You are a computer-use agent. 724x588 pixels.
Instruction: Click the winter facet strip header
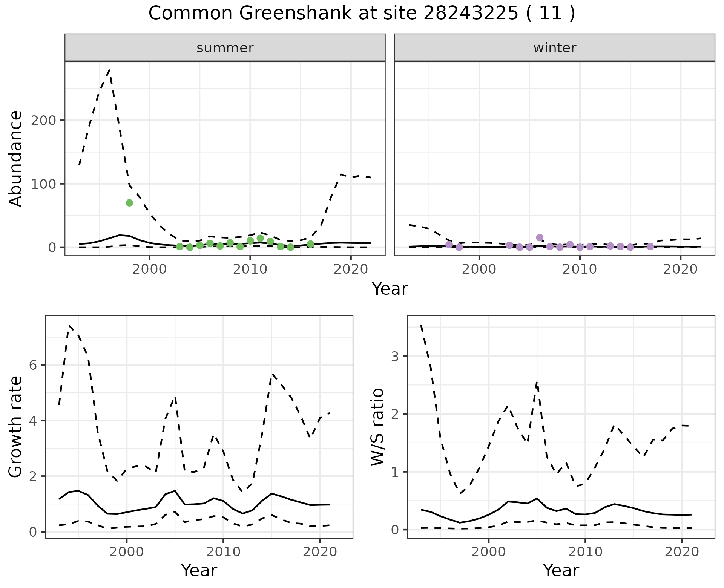(555, 48)
